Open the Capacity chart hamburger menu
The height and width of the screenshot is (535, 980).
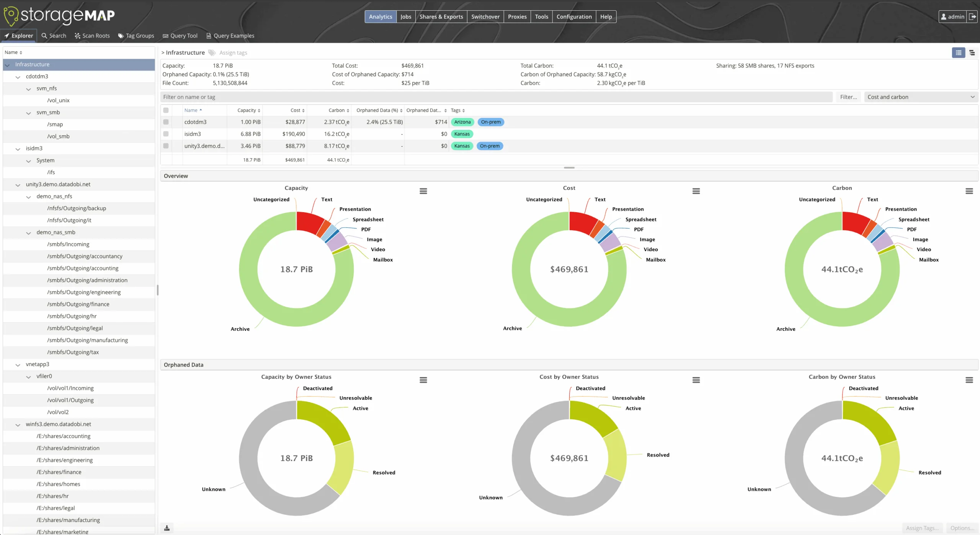(423, 190)
